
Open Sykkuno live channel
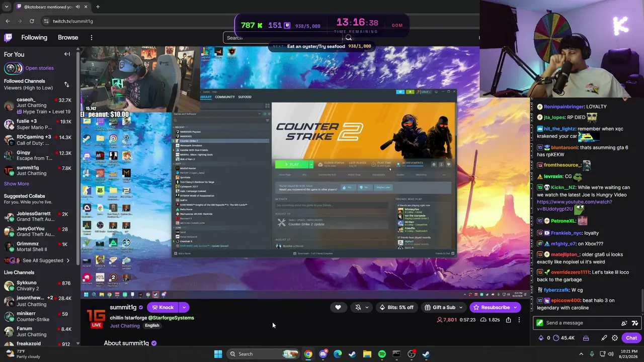coord(38,286)
